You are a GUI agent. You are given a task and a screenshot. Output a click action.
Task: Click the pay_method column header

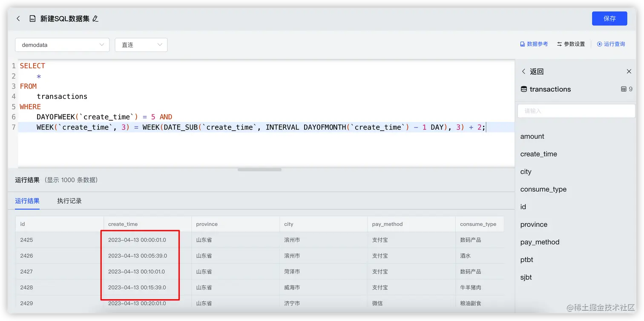[x=411, y=224]
